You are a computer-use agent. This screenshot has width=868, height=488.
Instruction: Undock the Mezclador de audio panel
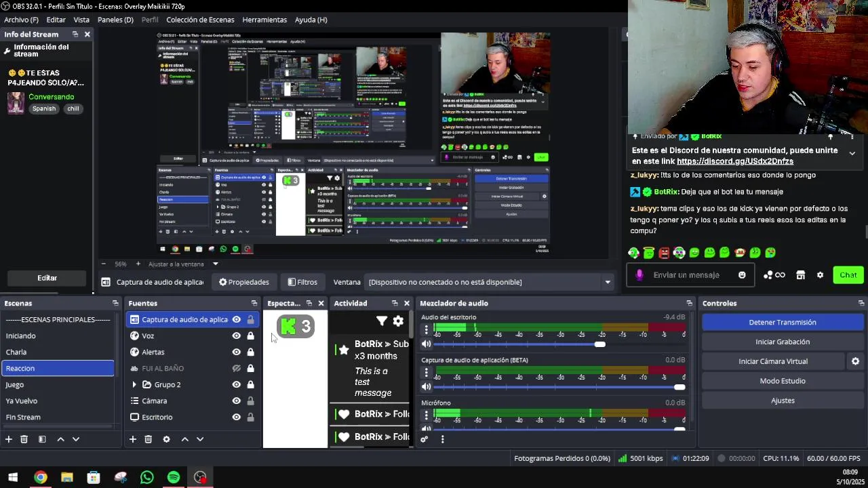(690, 303)
